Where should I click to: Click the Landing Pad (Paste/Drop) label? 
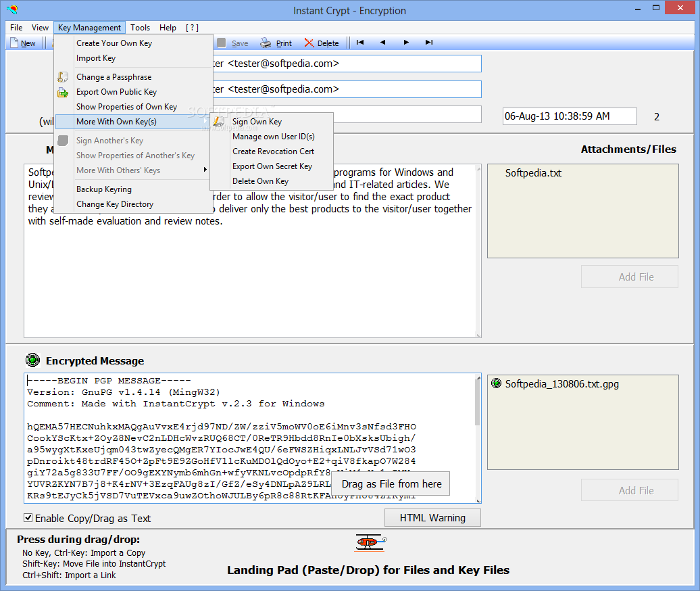pos(368,571)
